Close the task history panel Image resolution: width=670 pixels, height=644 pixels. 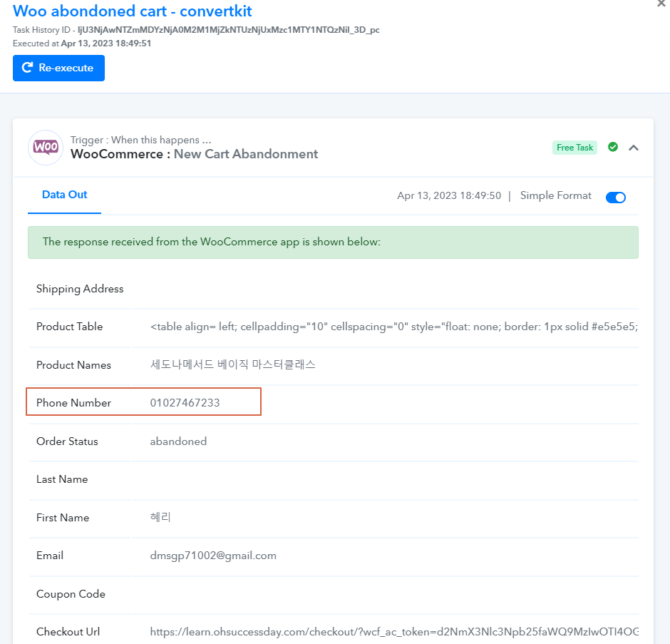661,4
